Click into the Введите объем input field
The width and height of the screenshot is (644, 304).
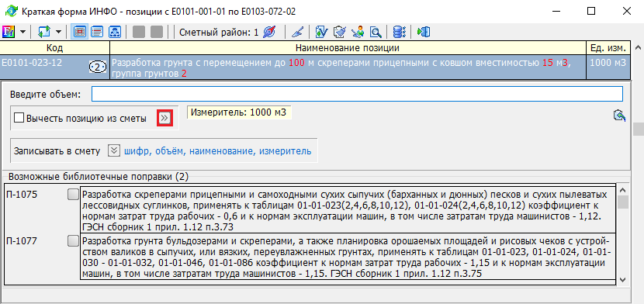(357, 95)
